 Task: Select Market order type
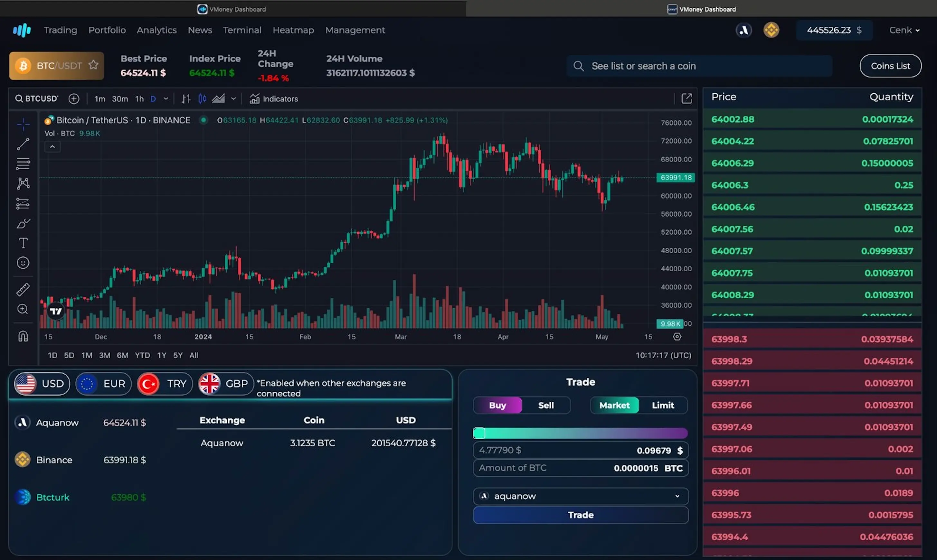tap(614, 405)
